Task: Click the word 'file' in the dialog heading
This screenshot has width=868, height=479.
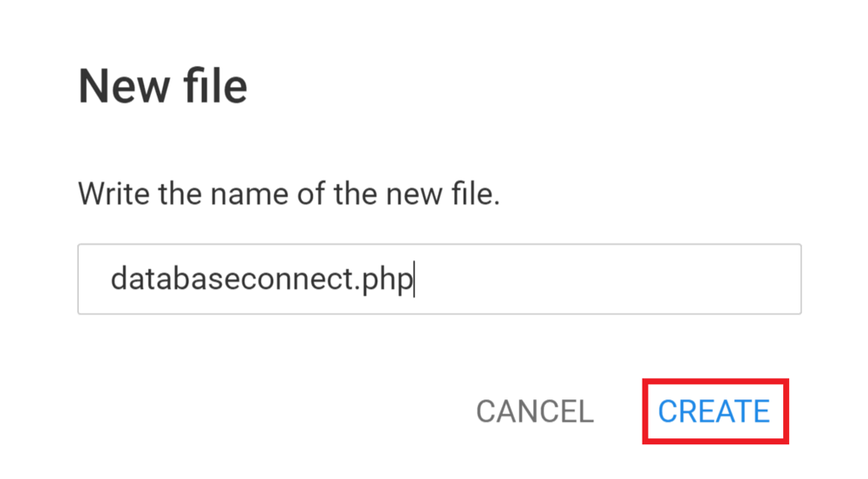Action: pyautogui.click(x=215, y=86)
